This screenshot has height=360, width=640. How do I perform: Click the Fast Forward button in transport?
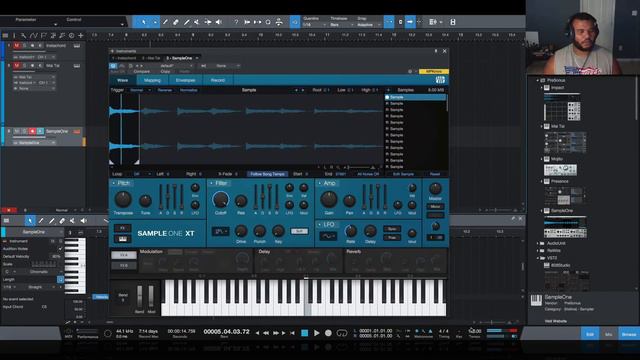click(x=276, y=333)
